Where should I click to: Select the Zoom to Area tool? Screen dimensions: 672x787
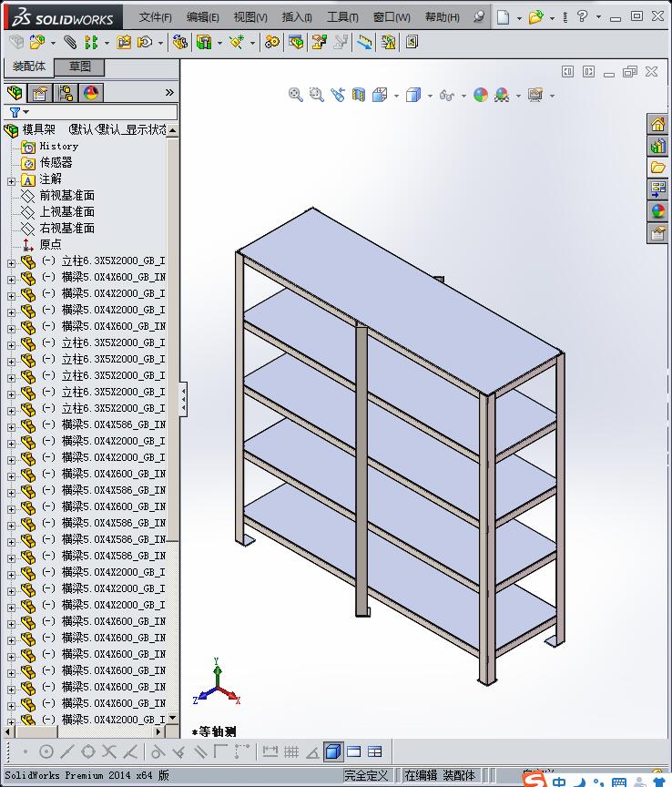[x=316, y=95]
